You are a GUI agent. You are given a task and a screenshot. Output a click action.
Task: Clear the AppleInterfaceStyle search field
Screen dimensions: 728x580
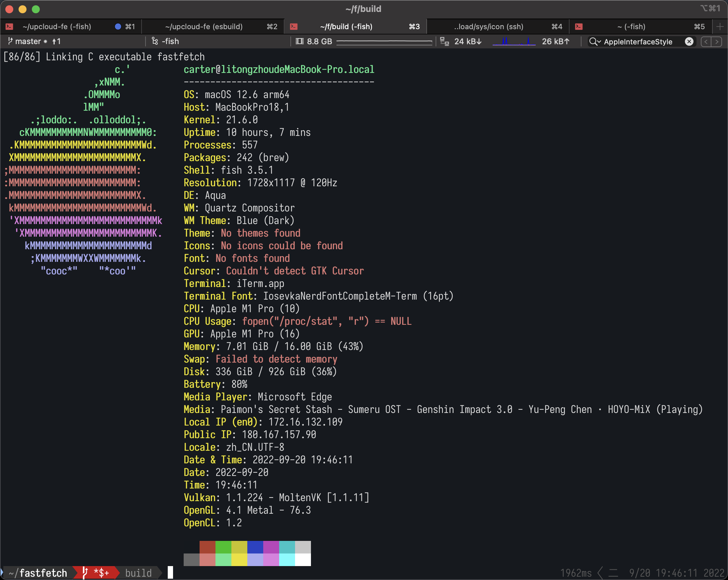click(x=689, y=41)
